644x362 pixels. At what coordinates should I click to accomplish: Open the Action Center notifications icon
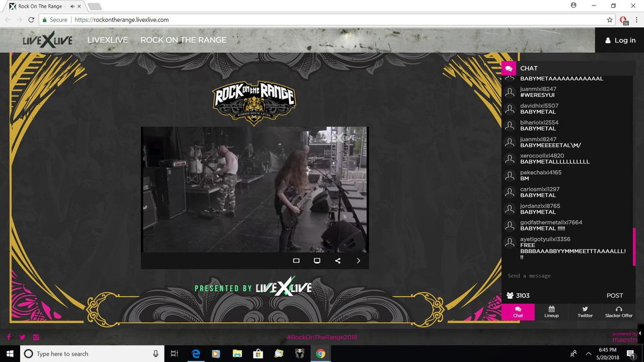[630, 353]
